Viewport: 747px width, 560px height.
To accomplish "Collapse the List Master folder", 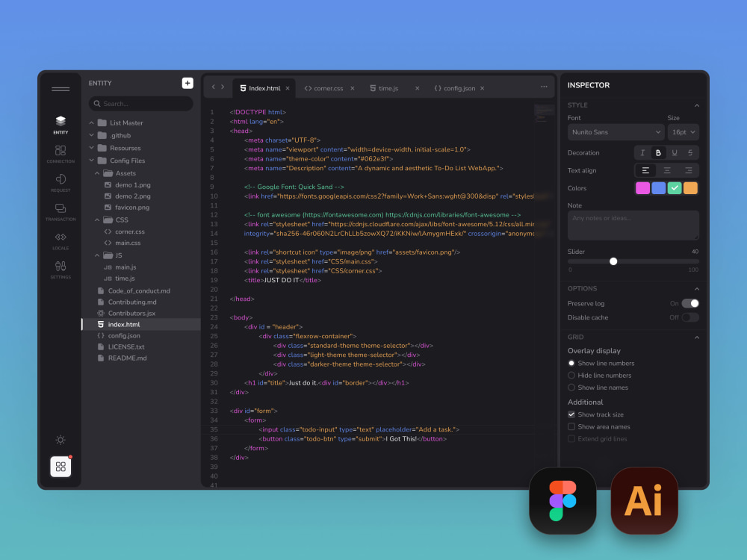I will click(x=91, y=123).
